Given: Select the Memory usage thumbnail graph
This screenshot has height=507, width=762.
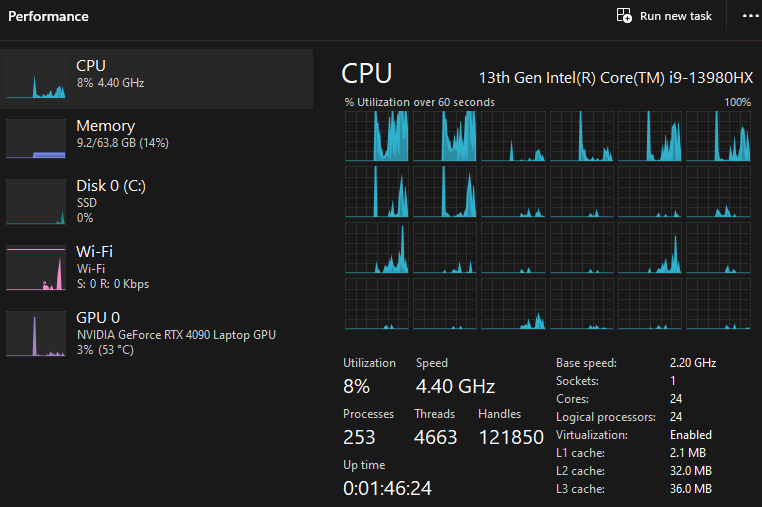Looking at the screenshot, I should point(36,139).
